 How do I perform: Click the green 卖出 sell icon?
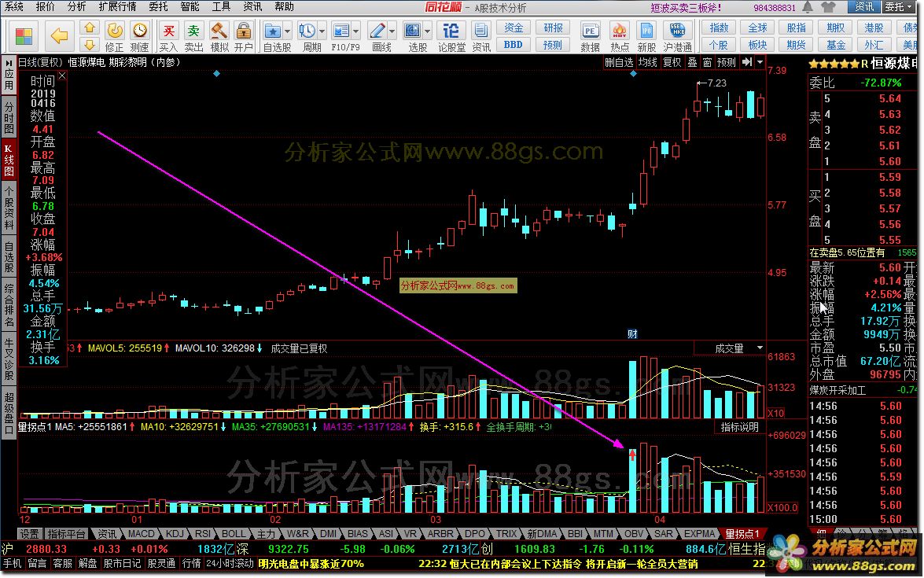[x=194, y=31]
